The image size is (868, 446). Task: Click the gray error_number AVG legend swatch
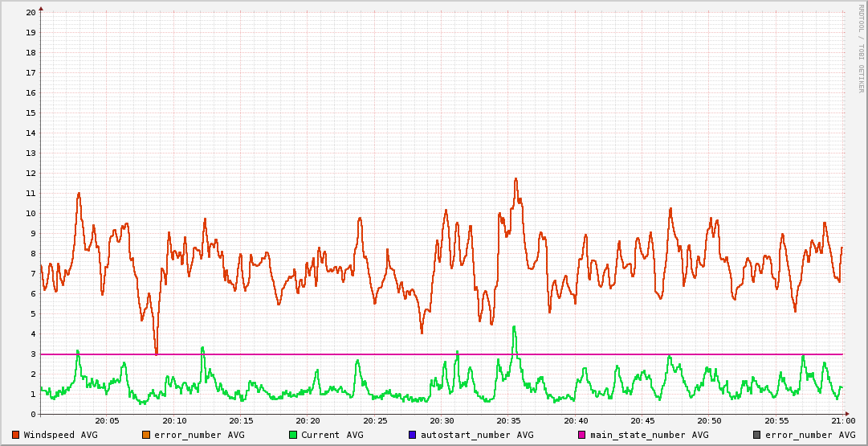(756, 435)
